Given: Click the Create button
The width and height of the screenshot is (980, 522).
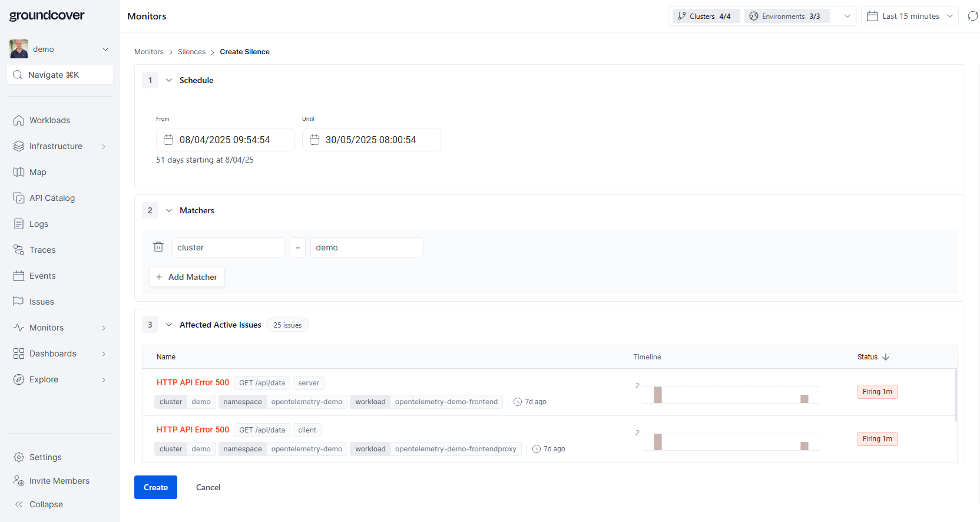Looking at the screenshot, I should tap(155, 487).
